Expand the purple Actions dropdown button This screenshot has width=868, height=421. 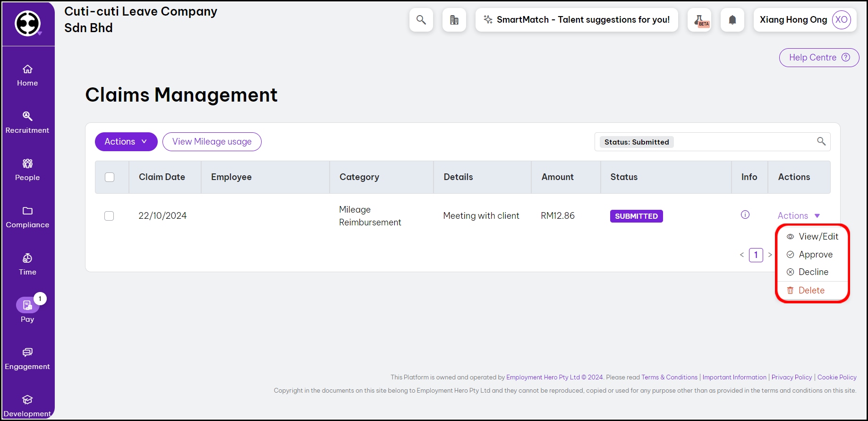(x=126, y=142)
